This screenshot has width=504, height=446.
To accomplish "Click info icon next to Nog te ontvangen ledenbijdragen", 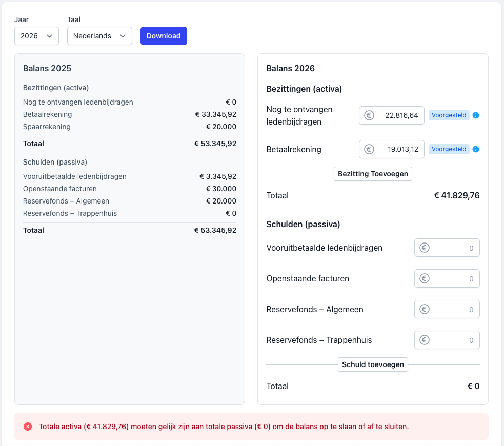I will [475, 115].
